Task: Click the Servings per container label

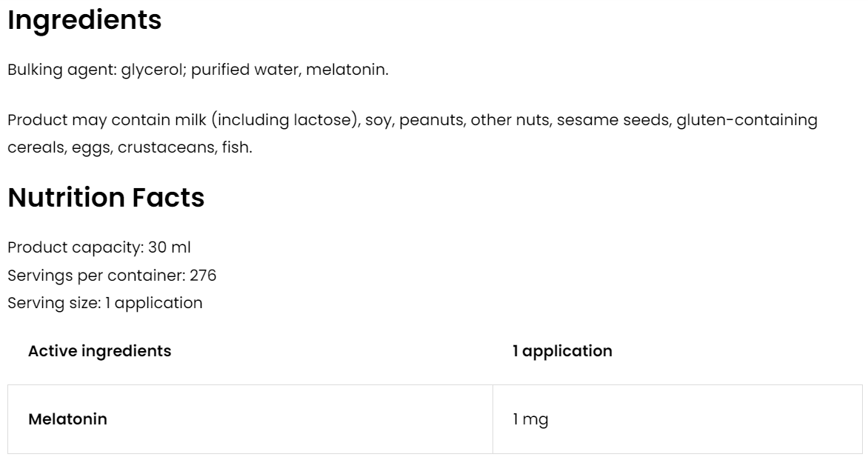Action: click(x=95, y=276)
